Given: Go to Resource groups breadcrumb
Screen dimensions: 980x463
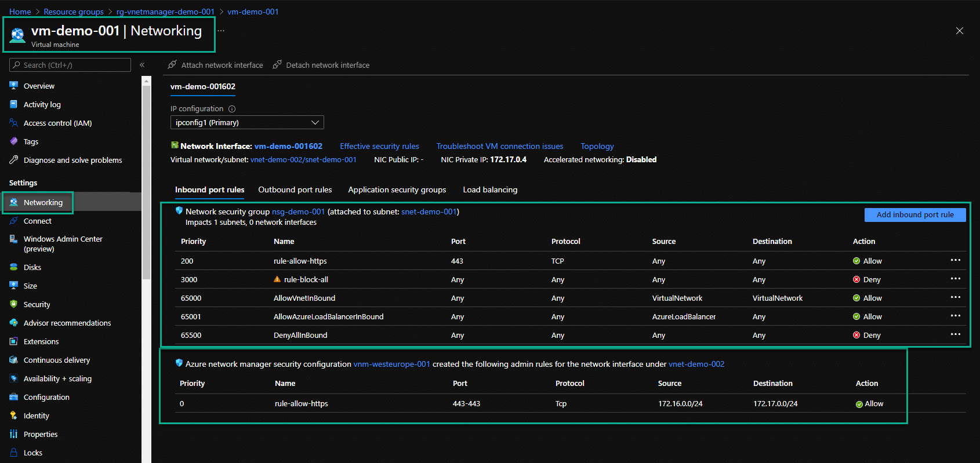Looking at the screenshot, I should 74,12.
